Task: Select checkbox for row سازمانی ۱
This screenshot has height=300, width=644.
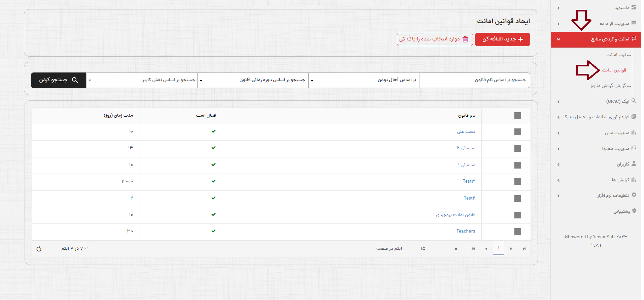Action: coord(518,165)
